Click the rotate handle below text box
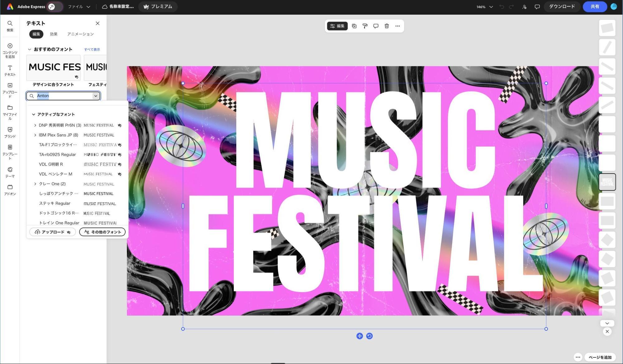 point(369,336)
